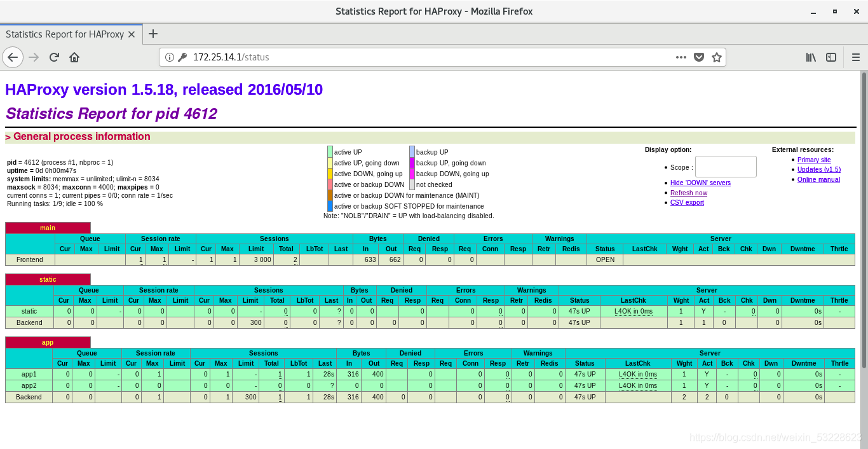The height and width of the screenshot is (449, 868).
Task: Save page to Pocket
Action: click(x=699, y=57)
